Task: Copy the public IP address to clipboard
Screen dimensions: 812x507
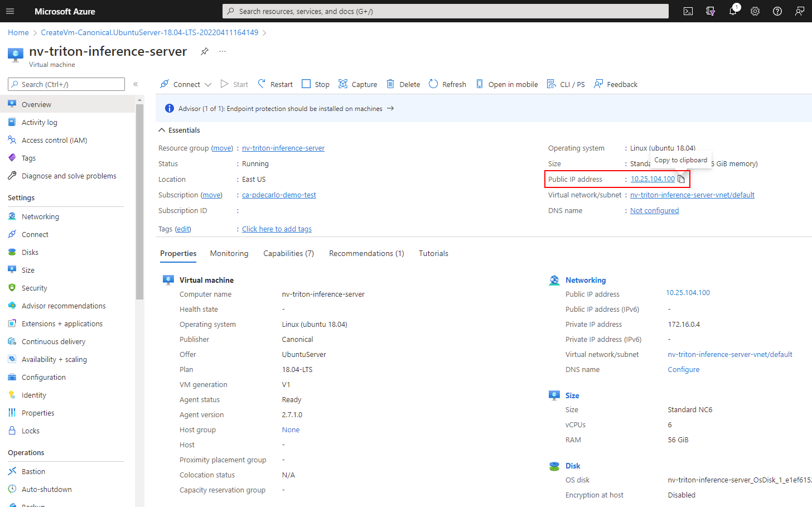Action: pyautogui.click(x=681, y=179)
